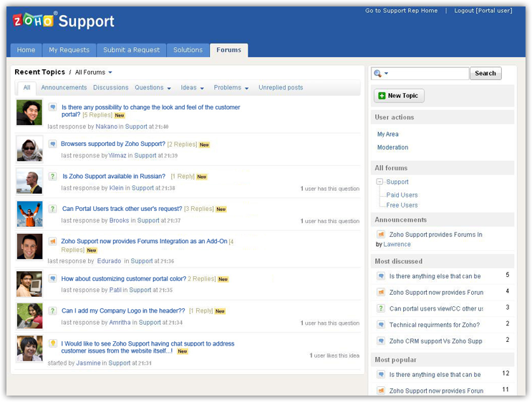Click question icon next to 'Can portal users view/CC'
This screenshot has width=532, height=402.
click(x=381, y=308)
